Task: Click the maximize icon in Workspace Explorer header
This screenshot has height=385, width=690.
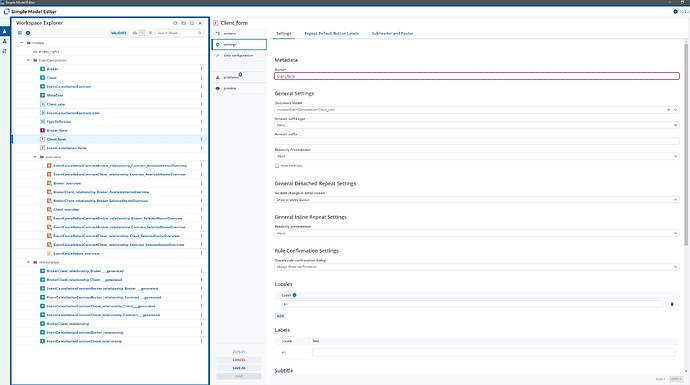Action: 192,23
